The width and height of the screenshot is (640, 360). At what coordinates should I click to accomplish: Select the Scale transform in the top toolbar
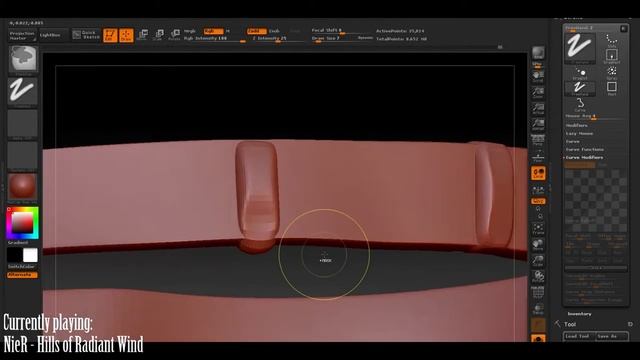tap(158, 35)
